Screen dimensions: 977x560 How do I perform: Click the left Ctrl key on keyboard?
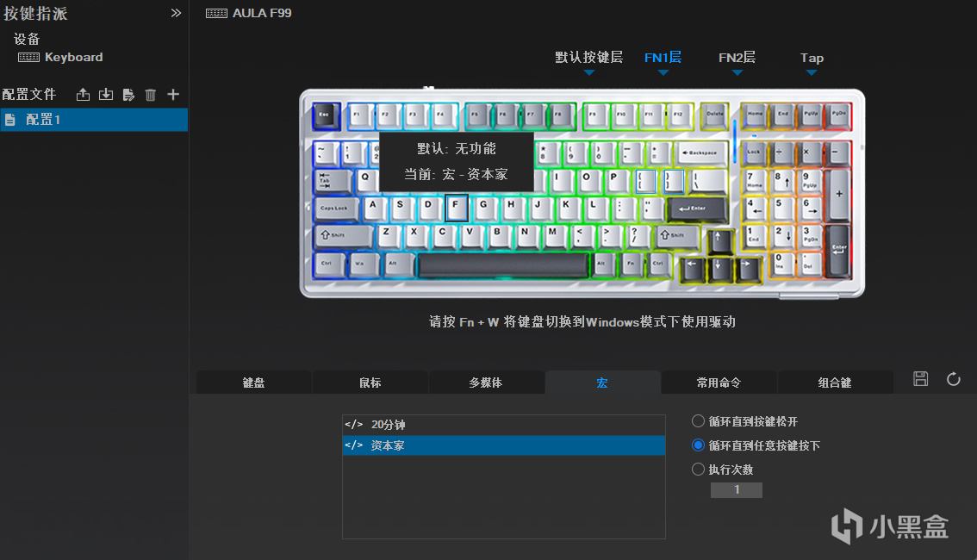[328, 264]
